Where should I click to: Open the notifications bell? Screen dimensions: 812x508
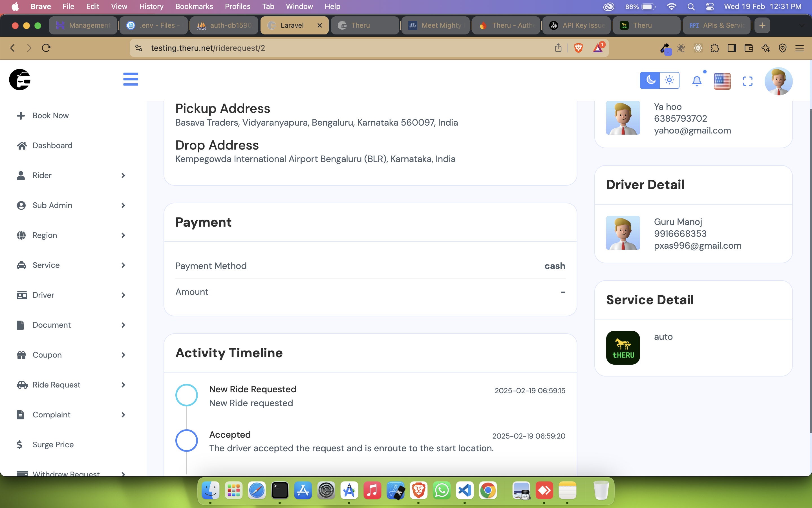[x=697, y=81]
